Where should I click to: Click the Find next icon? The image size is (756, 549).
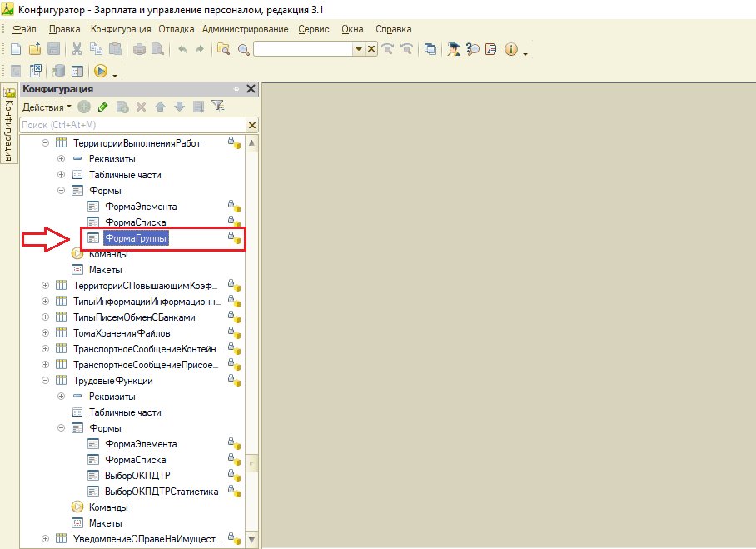(388, 48)
